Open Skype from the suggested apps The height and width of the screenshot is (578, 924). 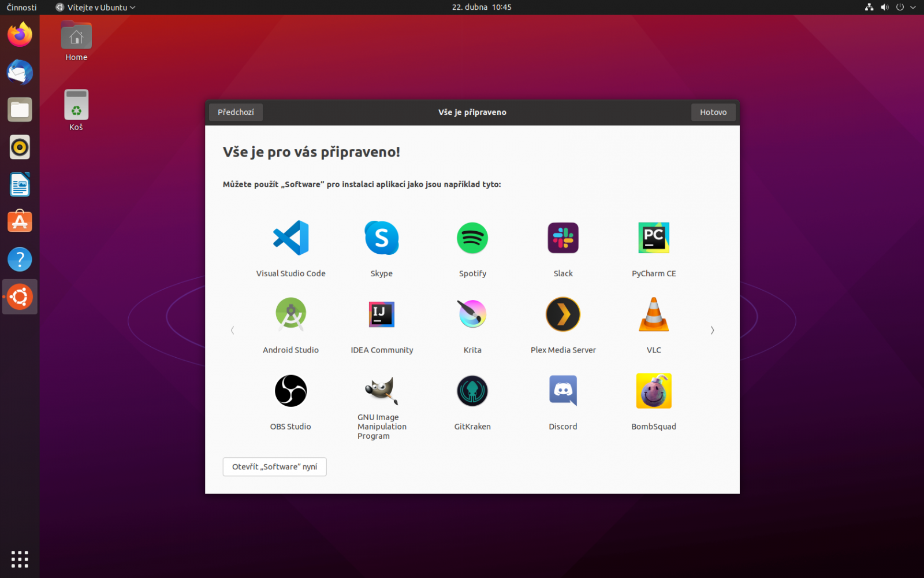pos(381,238)
